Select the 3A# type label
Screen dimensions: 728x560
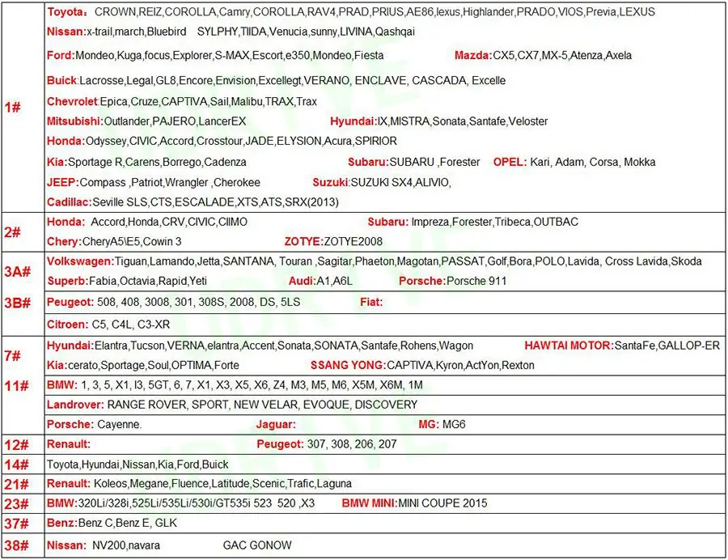point(18,271)
